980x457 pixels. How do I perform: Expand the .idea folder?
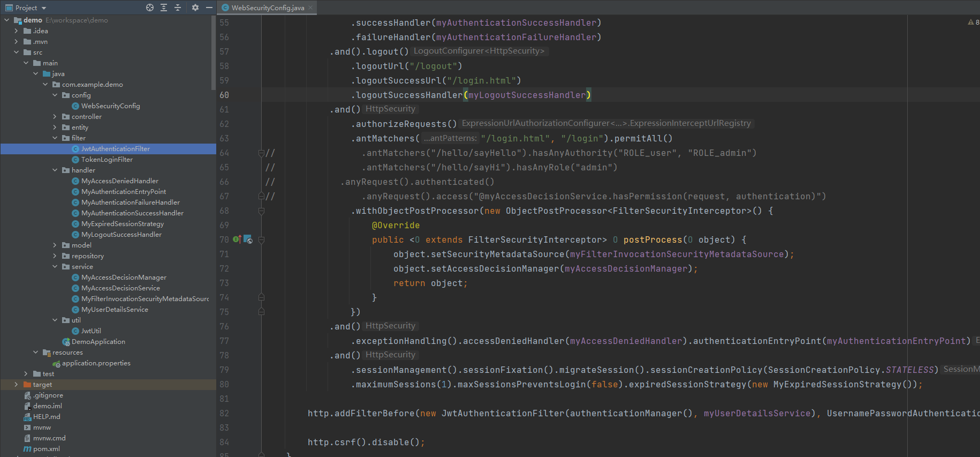tap(16, 31)
